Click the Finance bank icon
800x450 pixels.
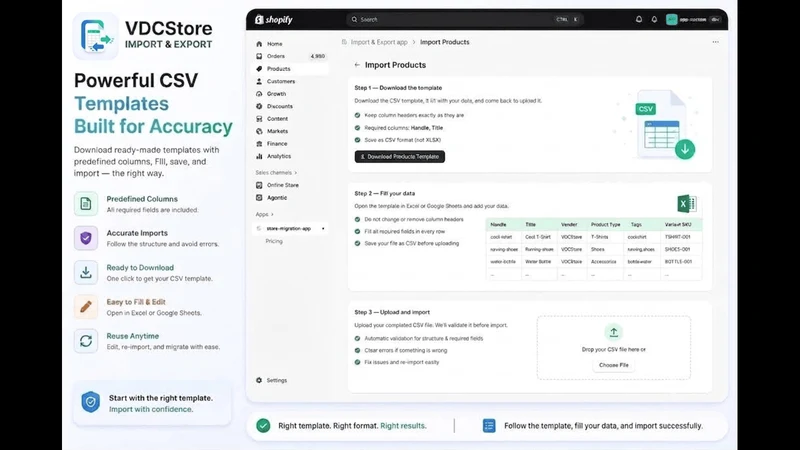tap(259, 143)
